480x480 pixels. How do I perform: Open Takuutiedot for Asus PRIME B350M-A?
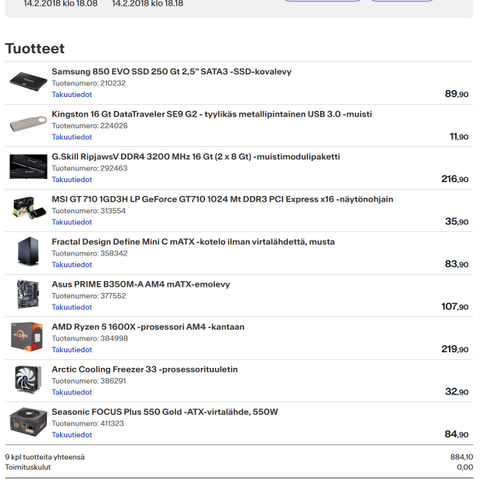pos(72,307)
